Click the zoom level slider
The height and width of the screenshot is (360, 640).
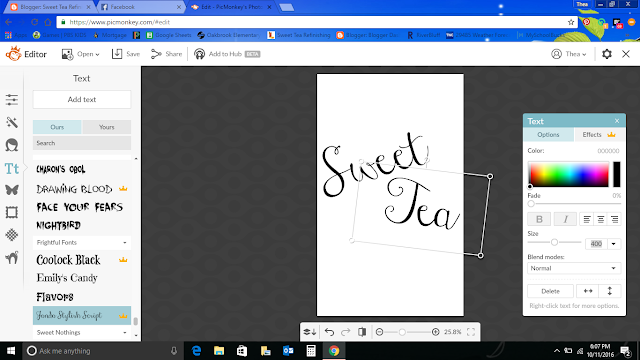407,332
